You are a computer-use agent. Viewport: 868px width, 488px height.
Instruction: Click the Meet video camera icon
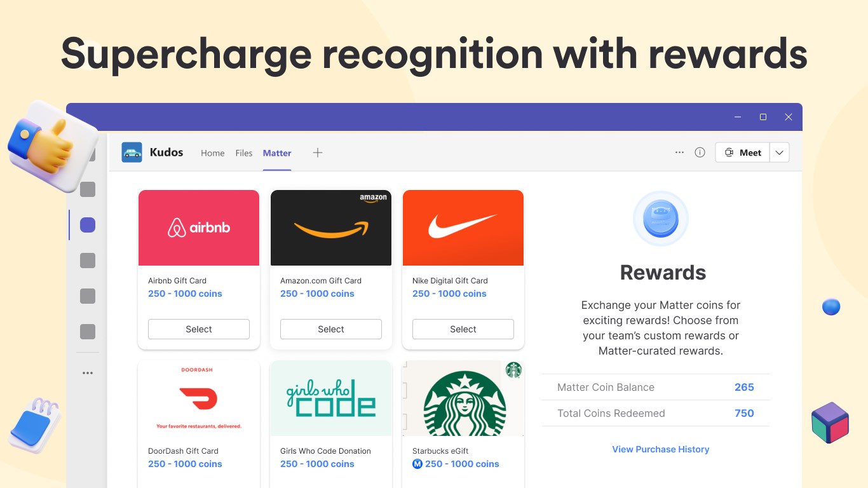[729, 152]
